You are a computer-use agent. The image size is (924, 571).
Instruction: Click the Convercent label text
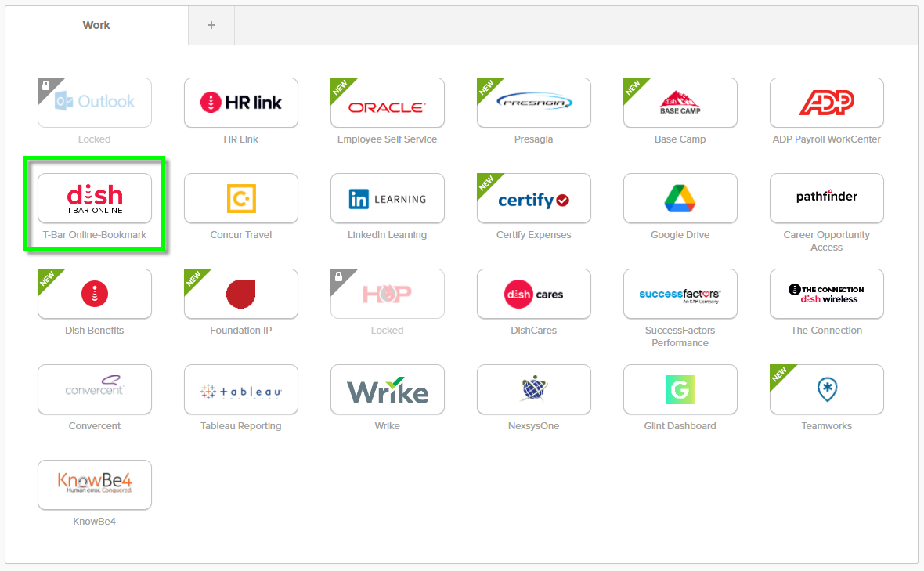pyautogui.click(x=94, y=425)
